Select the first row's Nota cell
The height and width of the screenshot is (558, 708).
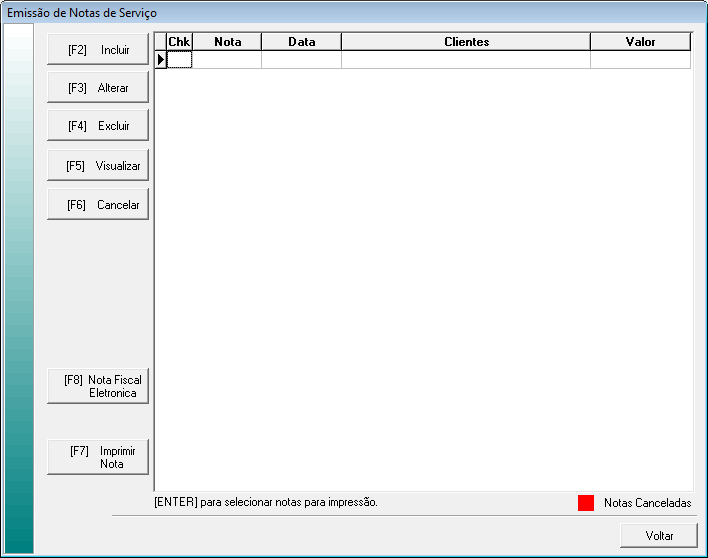click(227, 60)
